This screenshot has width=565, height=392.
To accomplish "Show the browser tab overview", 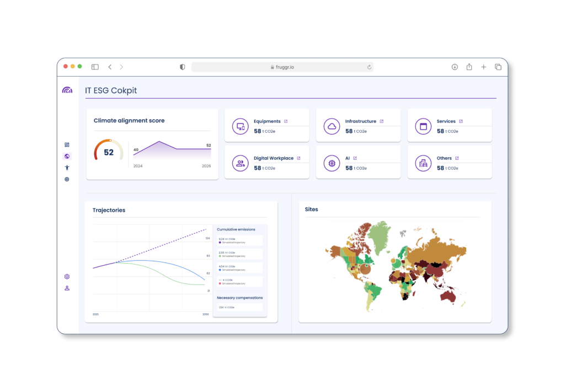I will pyautogui.click(x=498, y=67).
